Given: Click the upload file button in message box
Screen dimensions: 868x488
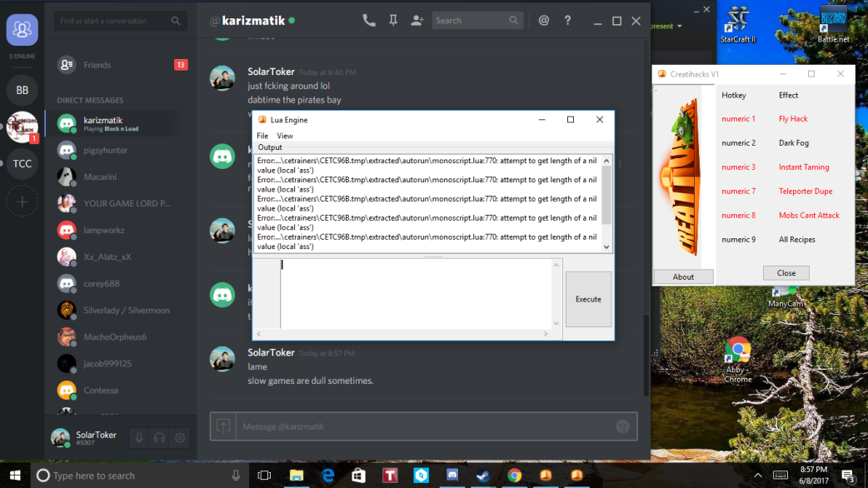Looking at the screenshot, I should point(223,426).
